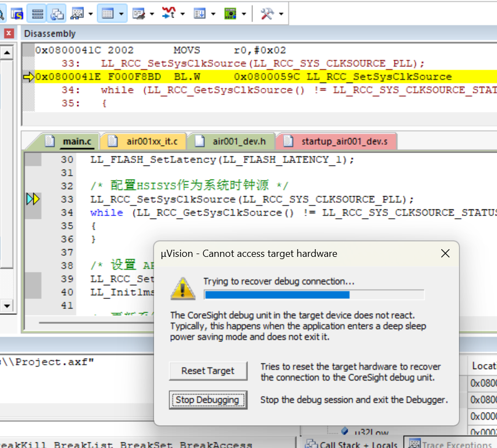Screen dimensions: 497x448
Task: Click the scroll down arrow in left panel
Action: tap(7, 306)
